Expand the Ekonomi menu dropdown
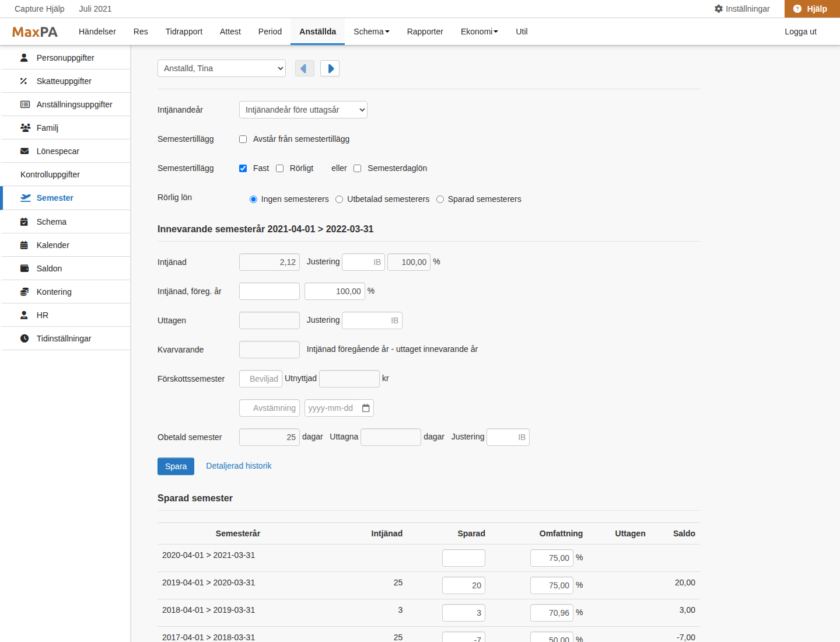This screenshot has height=642, width=840. pyautogui.click(x=480, y=32)
